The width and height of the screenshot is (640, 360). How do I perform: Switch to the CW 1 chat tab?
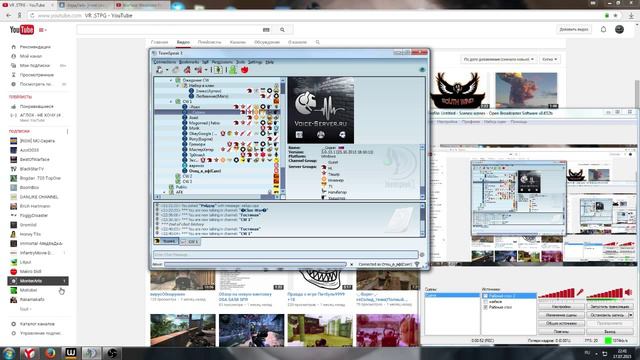click(190, 242)
